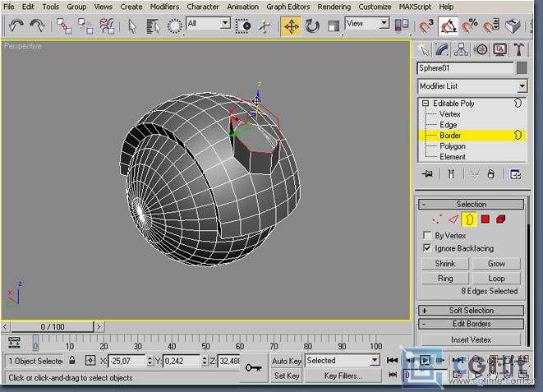Select Element sub-object level in stack
Viewport: 543px width, 392px height.
[x=453, y=157]
